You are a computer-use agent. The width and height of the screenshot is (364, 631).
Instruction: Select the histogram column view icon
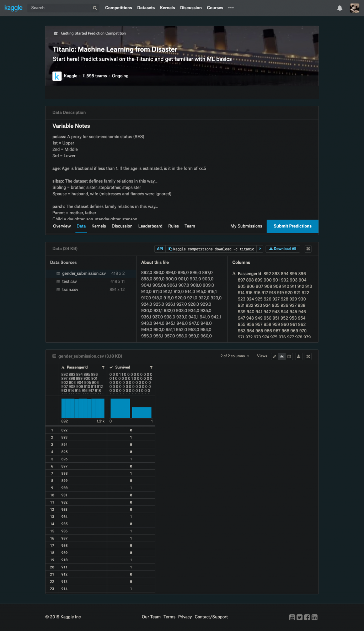282,356
